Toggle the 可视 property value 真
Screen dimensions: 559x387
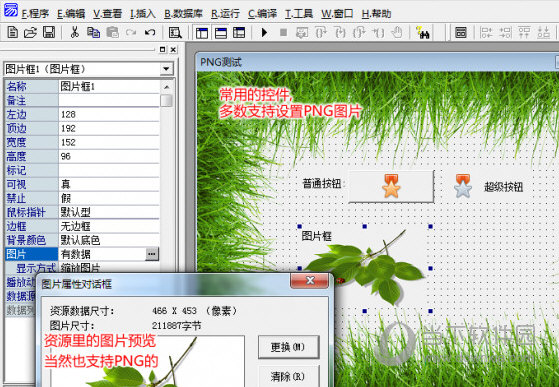click(x=109, y=184)
